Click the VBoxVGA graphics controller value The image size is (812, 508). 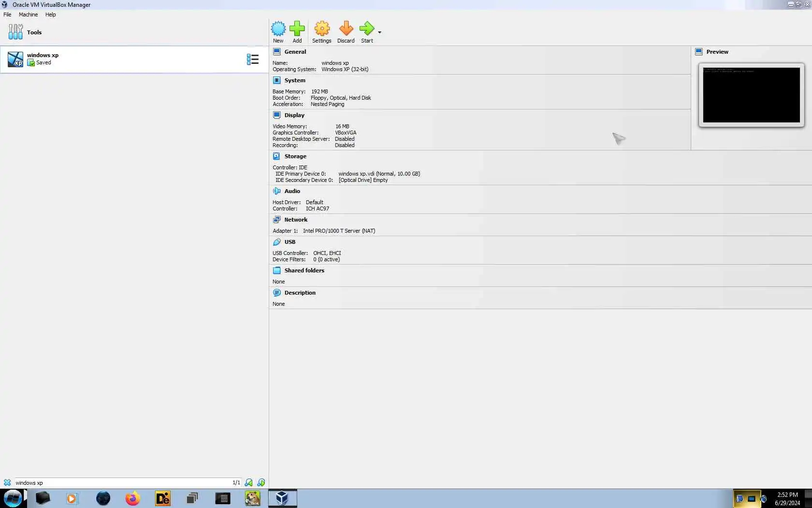pyautogui.click(x=346, y=133)
